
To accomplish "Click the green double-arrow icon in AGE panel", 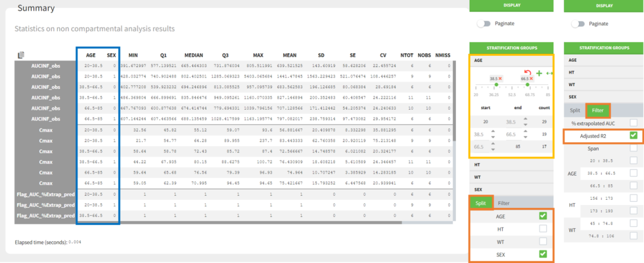I will [x=549, y=73].
